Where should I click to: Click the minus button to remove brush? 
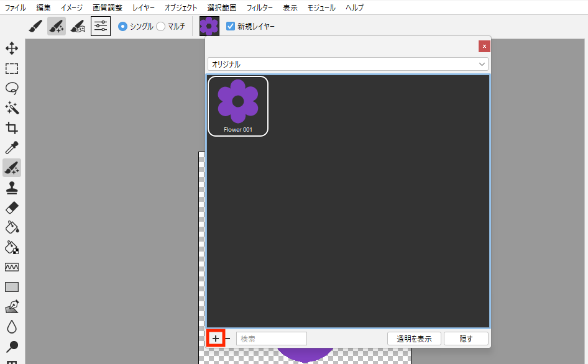pos(227,339)
